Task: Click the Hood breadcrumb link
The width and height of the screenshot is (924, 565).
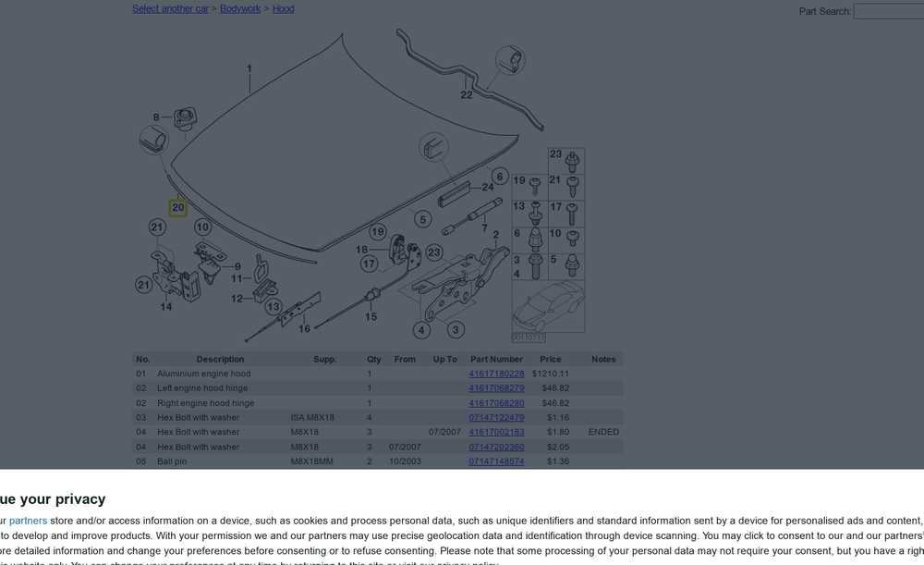Action: (x=283, y=9)
